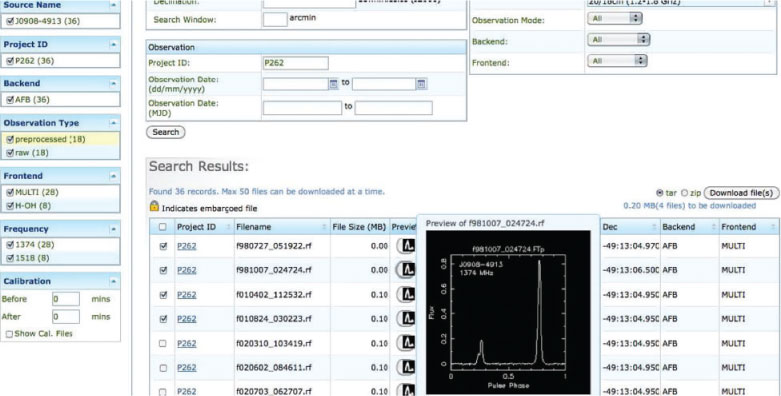Enable Show Cal. Files option
781x396 pixels.
(9, 334)
